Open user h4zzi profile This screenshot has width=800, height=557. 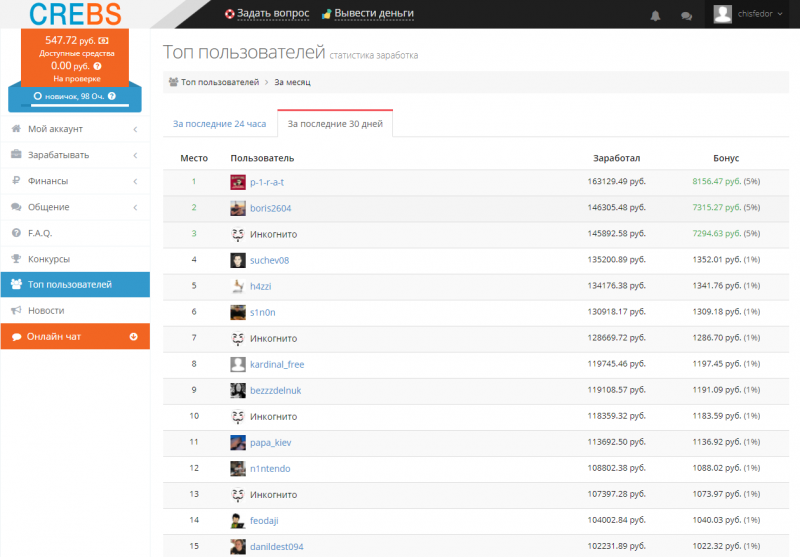coord(261,286)
